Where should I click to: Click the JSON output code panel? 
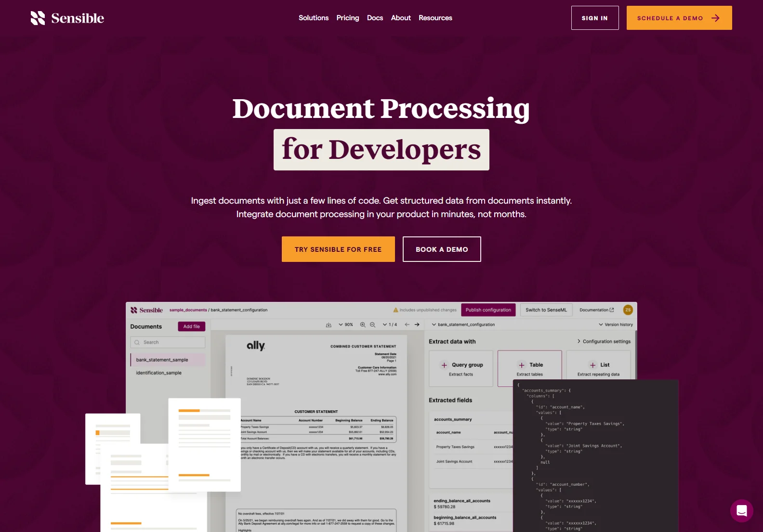coord(596,456)
